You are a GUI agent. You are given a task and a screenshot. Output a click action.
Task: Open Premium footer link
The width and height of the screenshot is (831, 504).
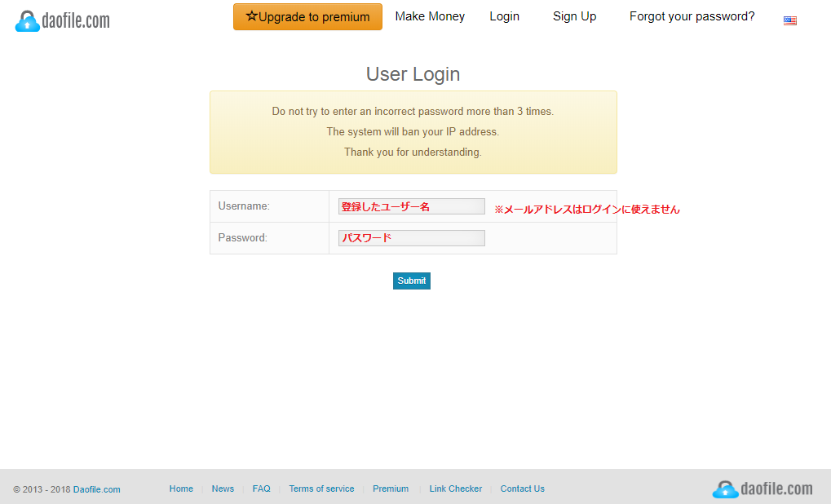391,489
